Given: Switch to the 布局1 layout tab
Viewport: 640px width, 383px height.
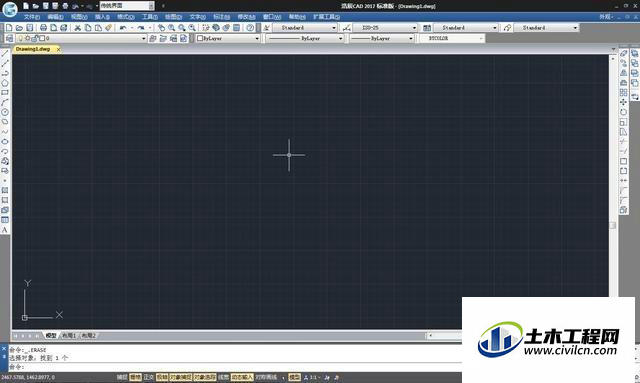Looking at the screenshot, I should [69, 336].
